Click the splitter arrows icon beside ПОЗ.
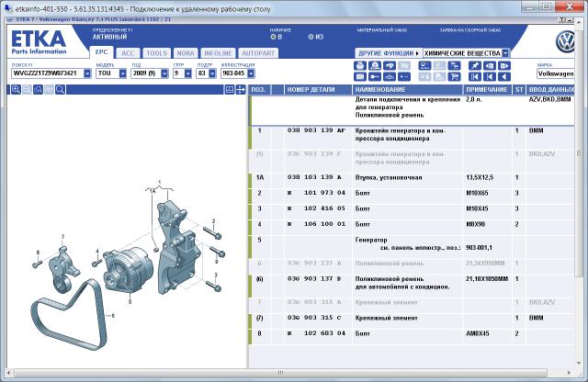The width and height of the screenshot is (588, 382). tap(241, 90)
